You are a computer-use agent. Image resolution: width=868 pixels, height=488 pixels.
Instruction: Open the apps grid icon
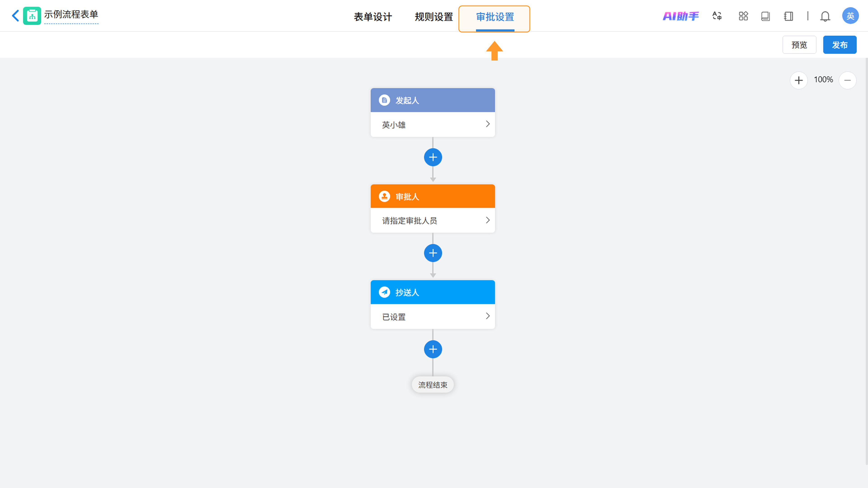(x=743, y=16)
